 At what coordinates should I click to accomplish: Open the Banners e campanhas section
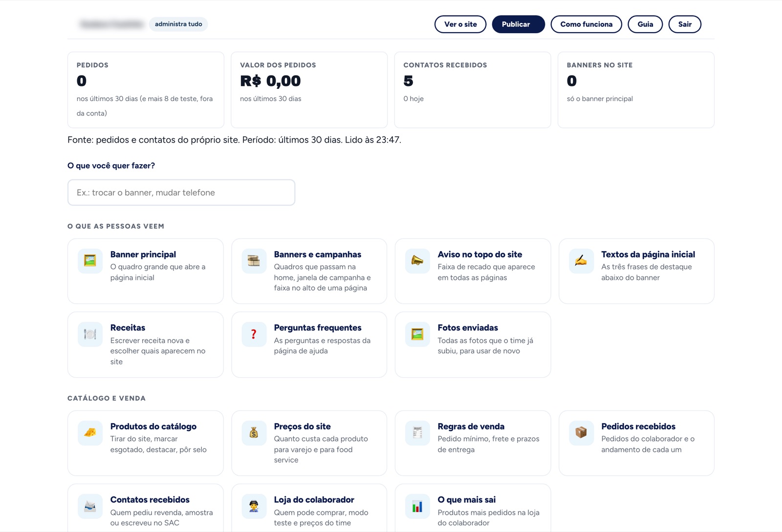318,255
